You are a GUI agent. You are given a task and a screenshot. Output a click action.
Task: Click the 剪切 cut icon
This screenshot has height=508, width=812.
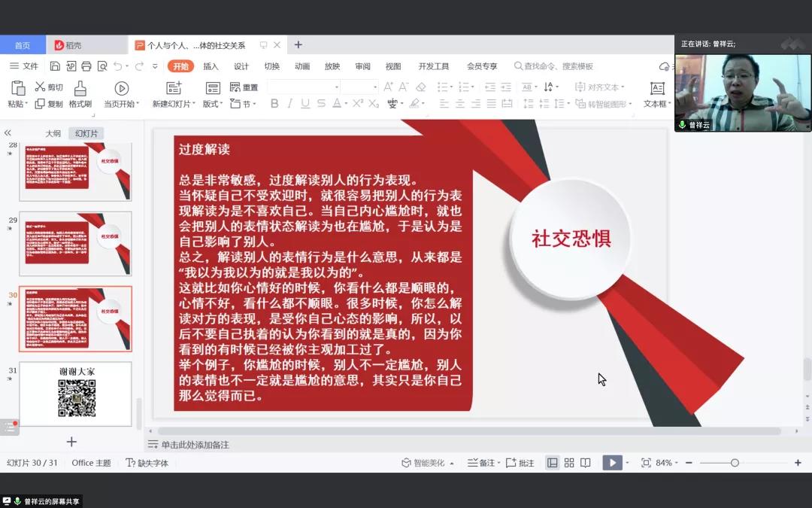[x=41, y=87]
